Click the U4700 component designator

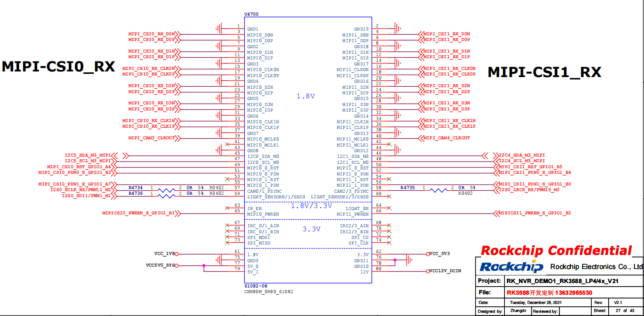[x=251, y=14]
